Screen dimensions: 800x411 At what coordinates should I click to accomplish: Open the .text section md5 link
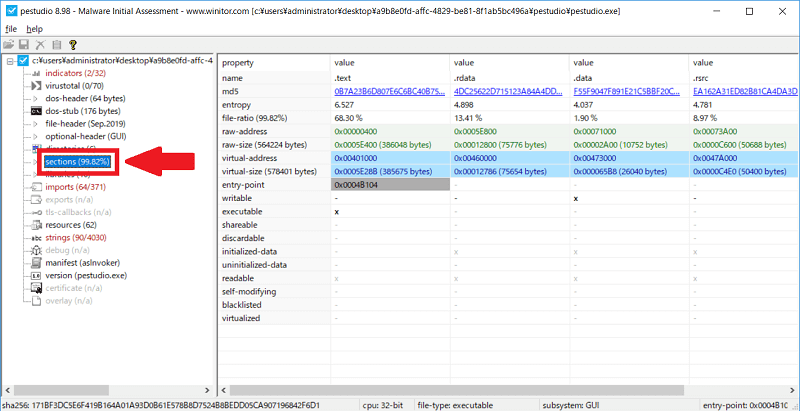(x=389, y=91)
